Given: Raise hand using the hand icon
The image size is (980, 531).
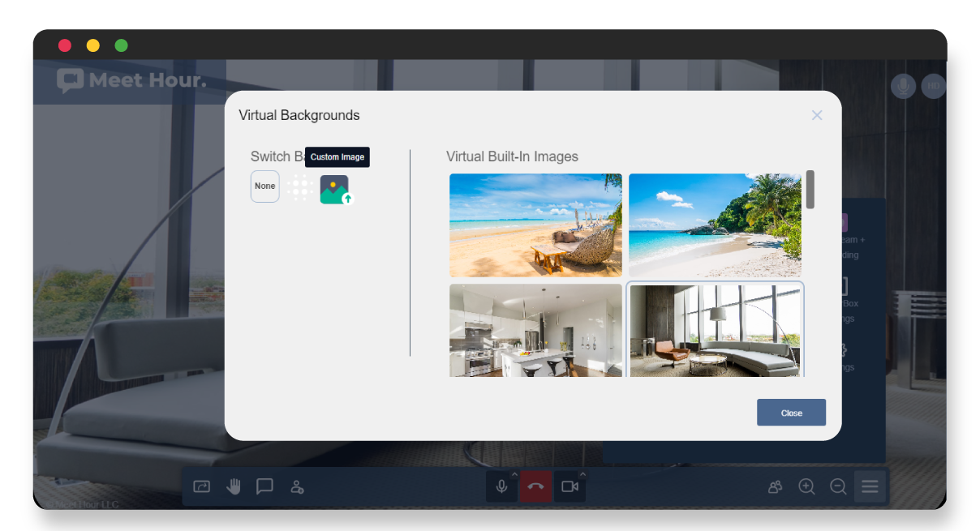Looking at the screenshot, I should click(x=234, y=486).
